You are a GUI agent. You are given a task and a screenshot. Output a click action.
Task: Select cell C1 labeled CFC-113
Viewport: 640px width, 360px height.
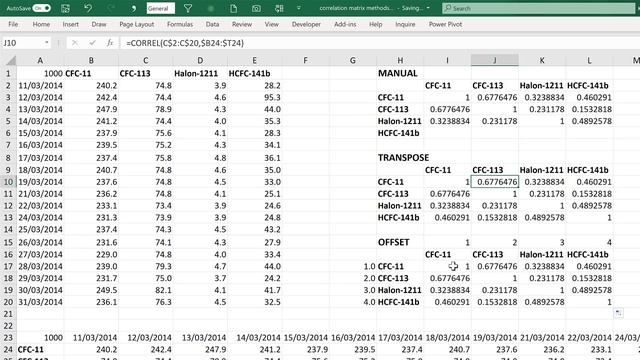[146, 73]
